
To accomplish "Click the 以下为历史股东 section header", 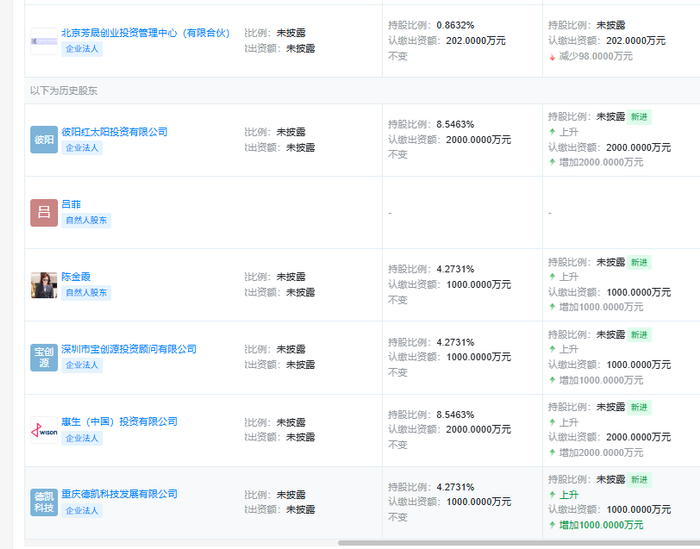I will pos(64,91).
